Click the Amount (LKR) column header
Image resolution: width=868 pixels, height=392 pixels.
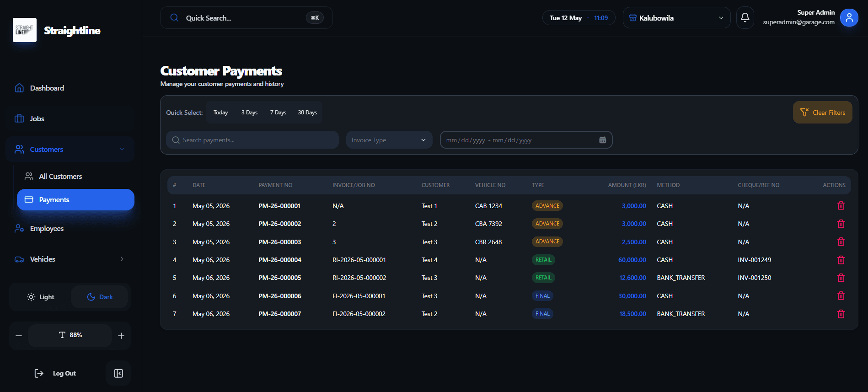pyautogui.click(x=627, y=185)
